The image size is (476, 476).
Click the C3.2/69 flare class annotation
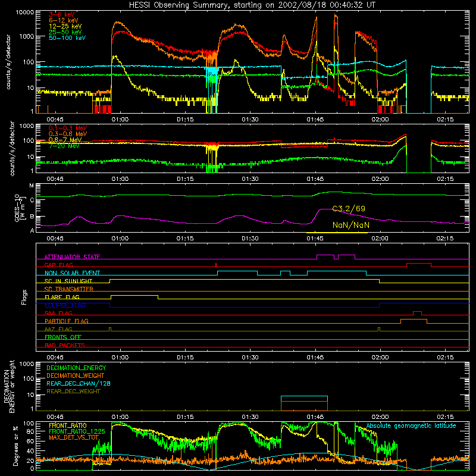(349, 209)
